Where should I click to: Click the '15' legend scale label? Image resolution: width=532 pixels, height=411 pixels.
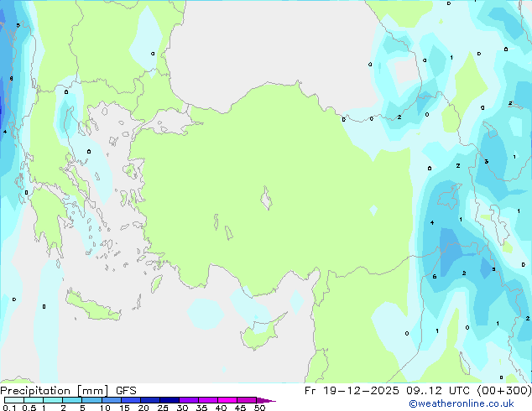124,408
